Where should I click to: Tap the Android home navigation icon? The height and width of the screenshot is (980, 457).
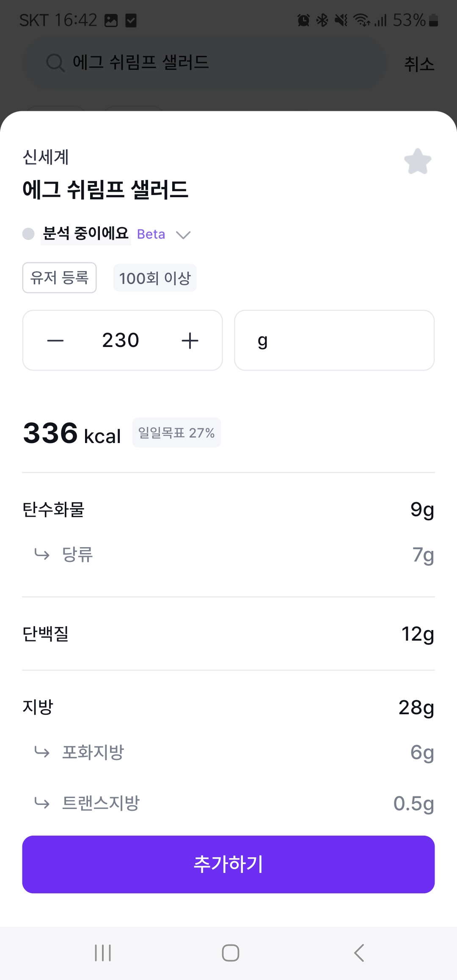coord(230,953)
